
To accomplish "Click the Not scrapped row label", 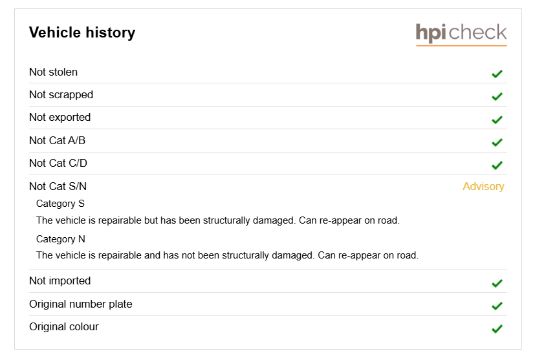I will [x=61, y=95].
